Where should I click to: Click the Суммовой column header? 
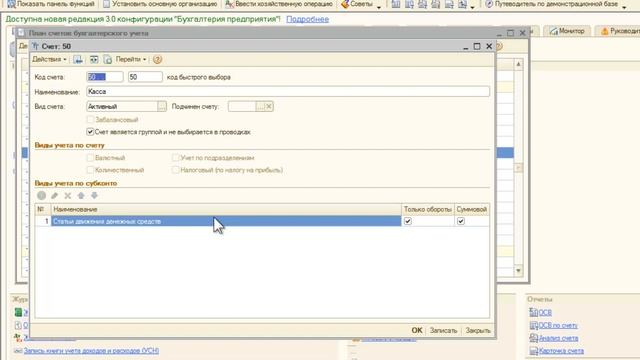472,209
